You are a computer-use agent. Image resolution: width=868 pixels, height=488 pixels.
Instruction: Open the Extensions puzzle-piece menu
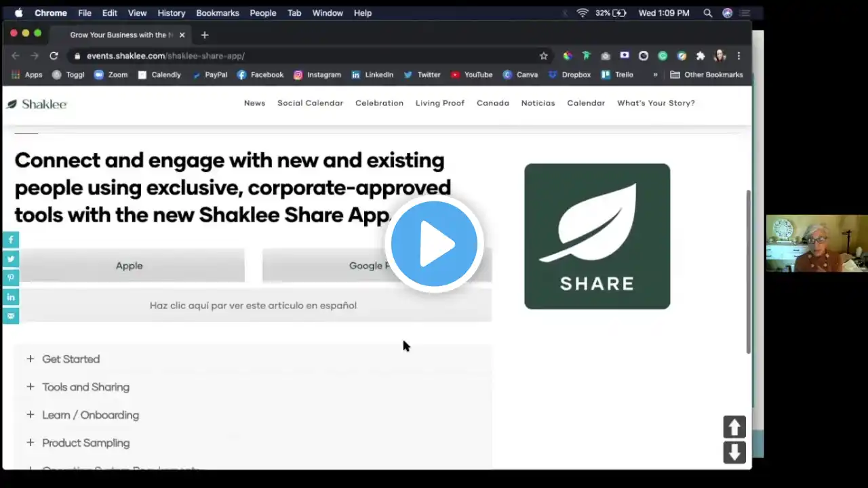(x=701, y=56)
